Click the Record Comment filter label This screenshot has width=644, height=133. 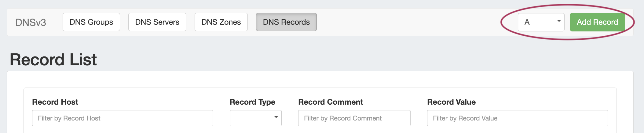click(331, 102)
